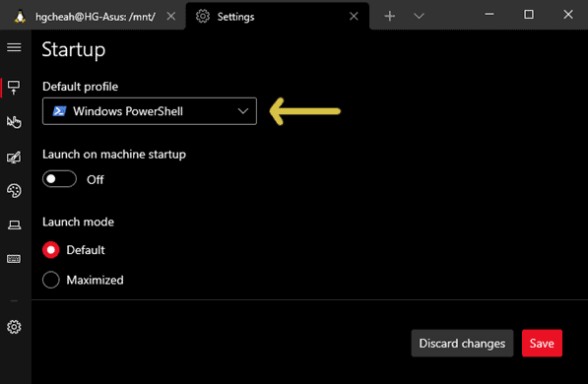Screen dimensions: 588x384
Task: Open the Rendering laptop icon in sidebar
Action: [14, 224]
